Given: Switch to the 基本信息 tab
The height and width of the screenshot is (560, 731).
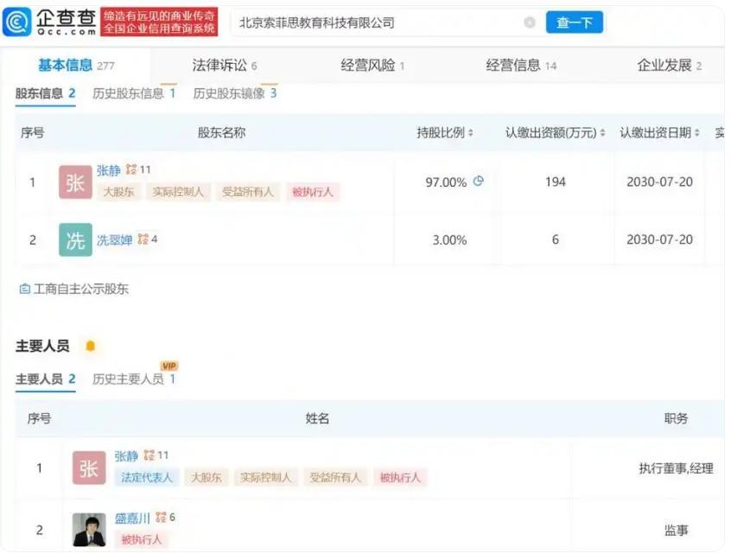Looking at the screenshot, I should [76, 66].
